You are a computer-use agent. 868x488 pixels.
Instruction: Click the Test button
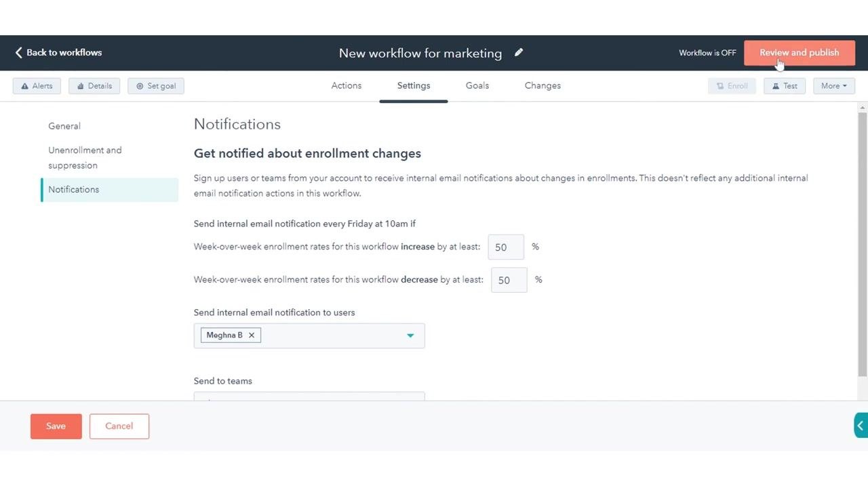pyautogui.click(x=785, y=86)
